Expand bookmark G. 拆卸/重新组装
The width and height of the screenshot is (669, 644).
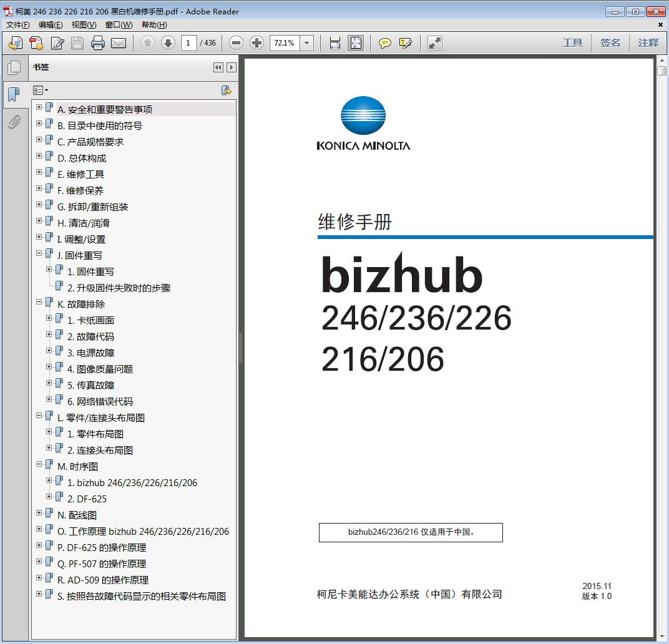(x=39, y=205)
